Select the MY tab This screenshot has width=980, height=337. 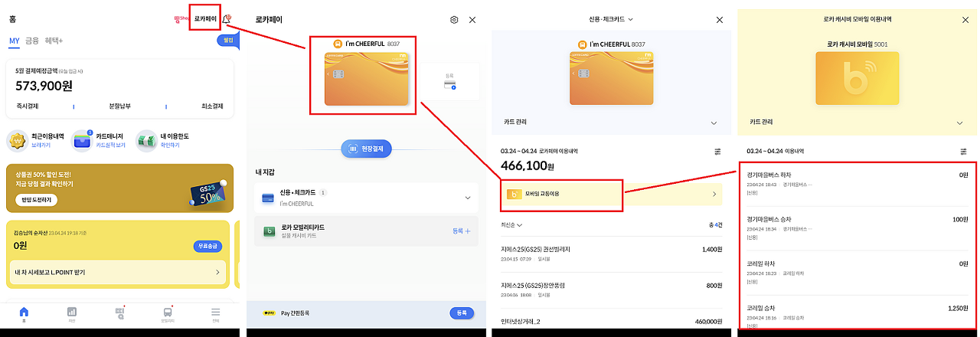15,40
